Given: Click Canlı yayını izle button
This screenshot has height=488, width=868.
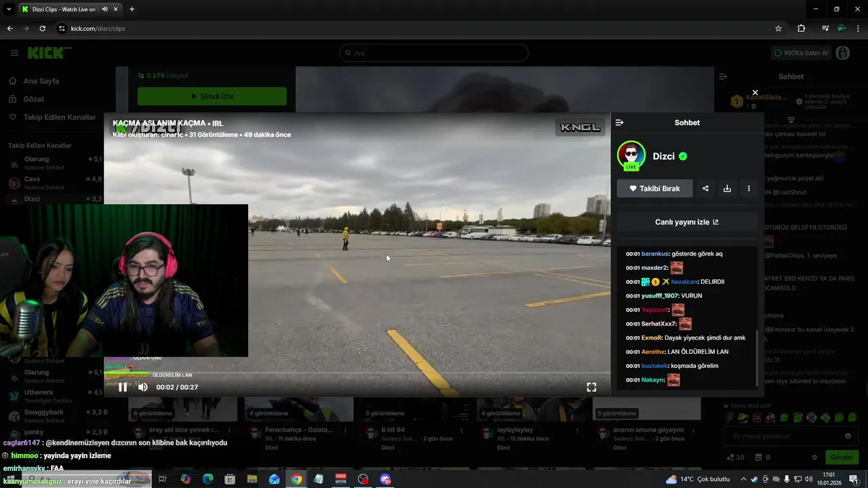Looking at the screenshot, I should point(687,222).
